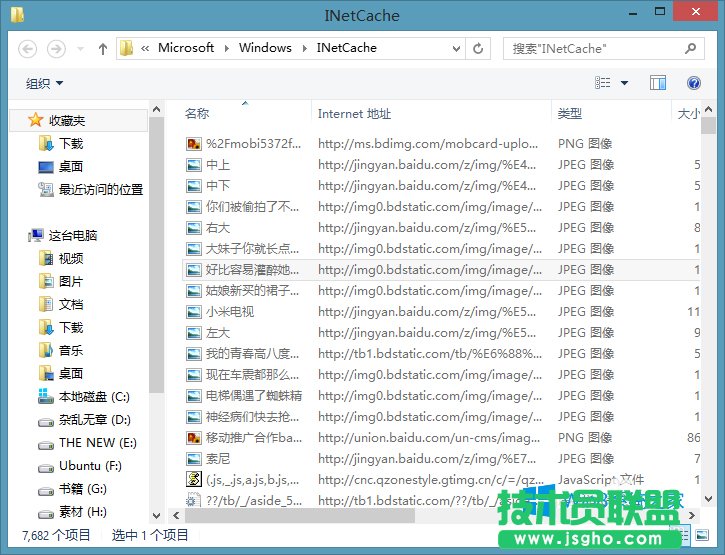Click the Up one level arrow
Viewport: 725px width, 555px height.
pyautogui.click(x=102, y=48)
